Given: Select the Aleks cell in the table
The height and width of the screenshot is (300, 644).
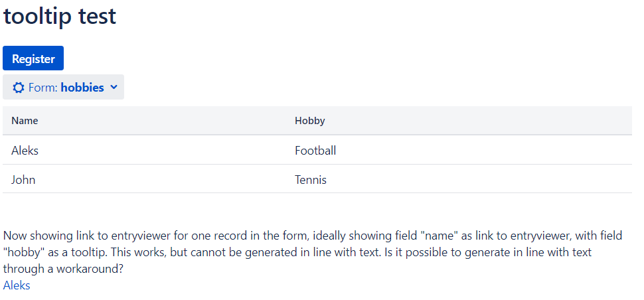Looking at the screenshot, I should [25, 151].
